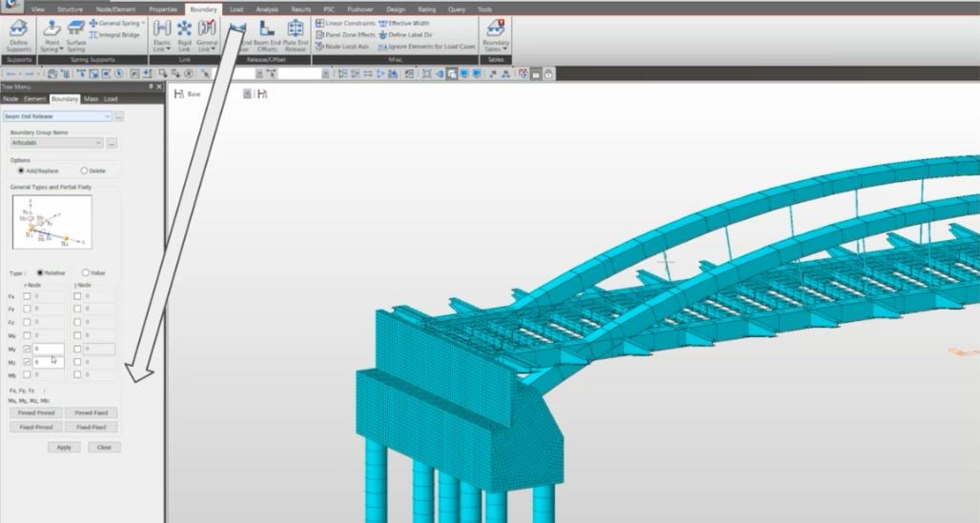
Task: Click the Apply button
Action: [64, 448]
